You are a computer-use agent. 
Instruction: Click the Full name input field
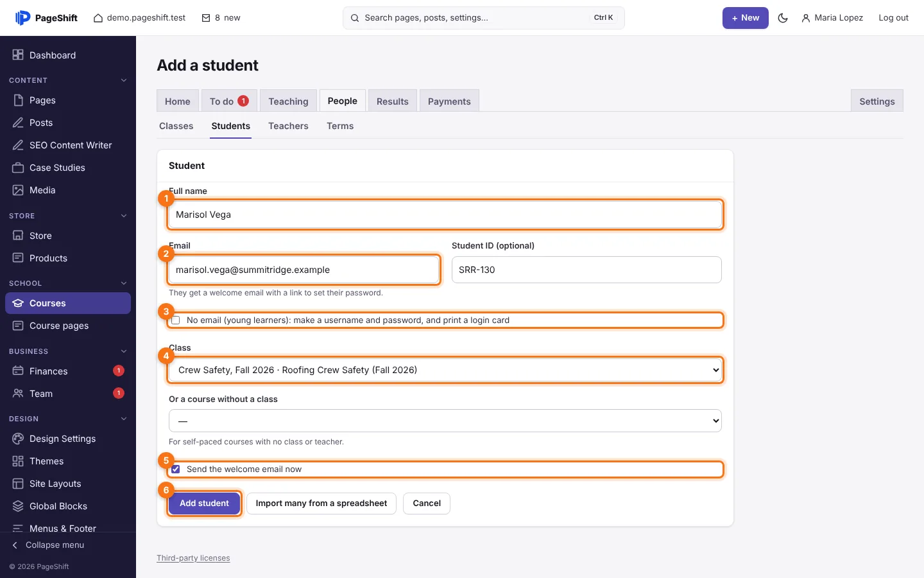tap(445, 215)
